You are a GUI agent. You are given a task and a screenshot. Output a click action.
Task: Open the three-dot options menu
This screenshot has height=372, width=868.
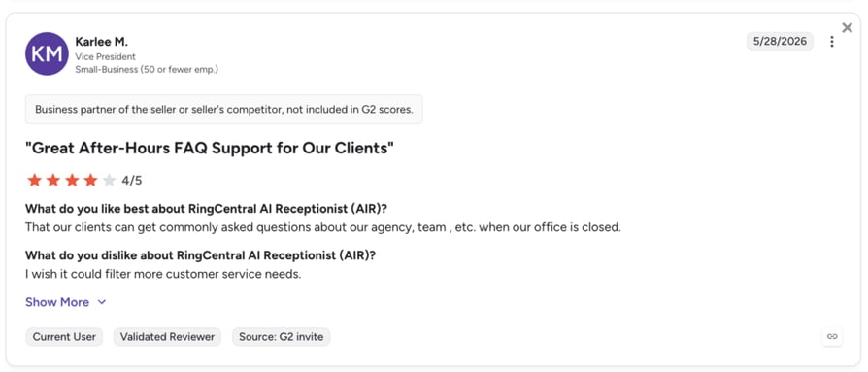pyautogui.click(x=831, y=42)
